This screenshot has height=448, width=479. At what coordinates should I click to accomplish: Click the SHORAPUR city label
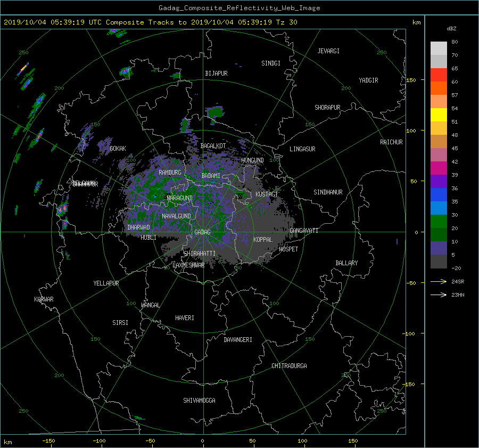(327, 108)
